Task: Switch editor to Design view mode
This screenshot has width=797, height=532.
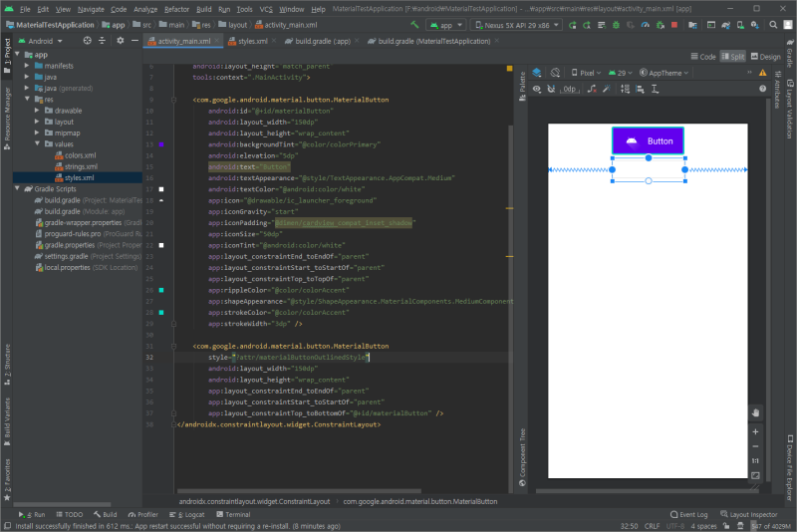Action: (765, 57)
